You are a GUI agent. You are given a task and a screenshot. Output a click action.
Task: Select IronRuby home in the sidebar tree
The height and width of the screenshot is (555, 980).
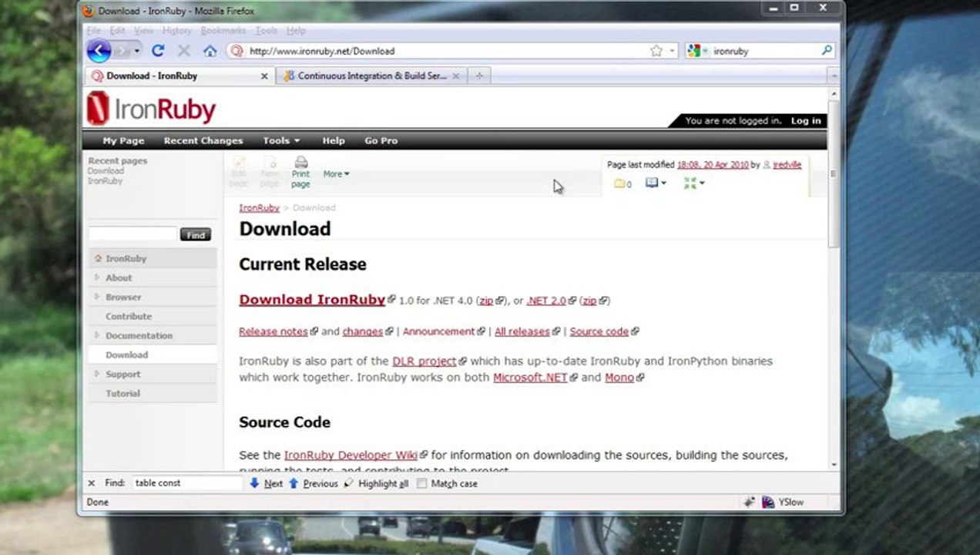[x=126, y=258]
